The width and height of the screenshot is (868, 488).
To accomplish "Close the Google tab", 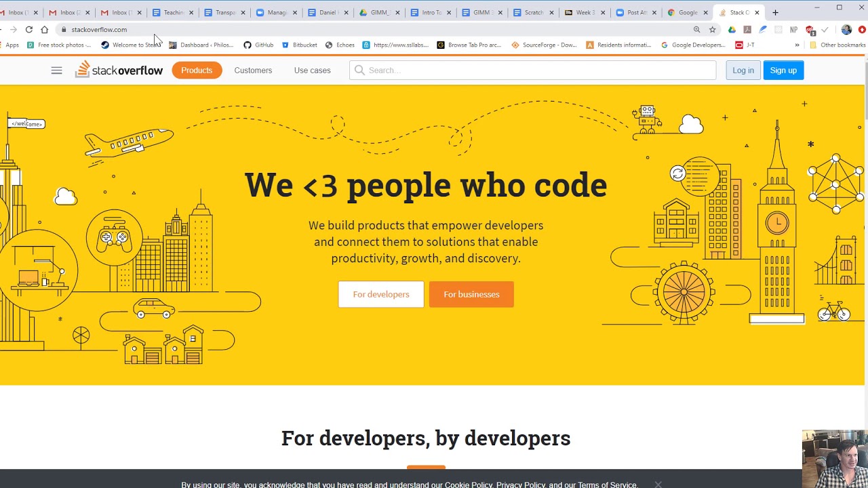I will (705, 12).
